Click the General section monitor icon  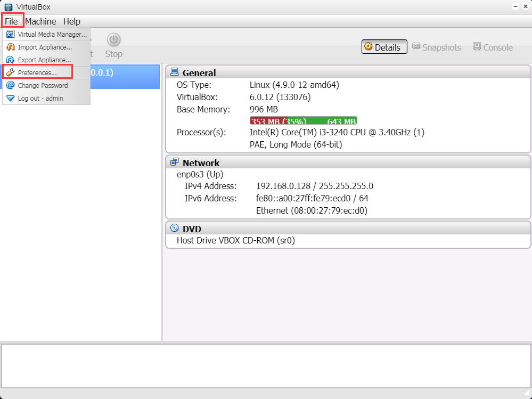174,71
